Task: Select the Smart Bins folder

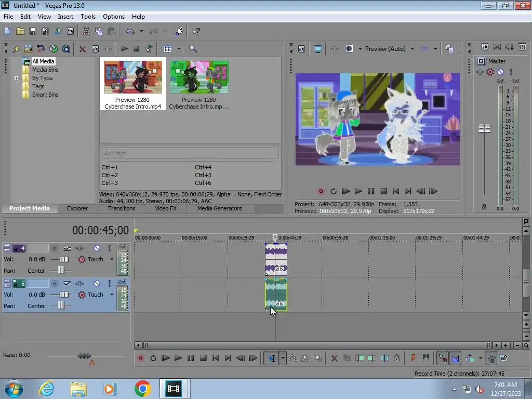Action: pos(45,95)
